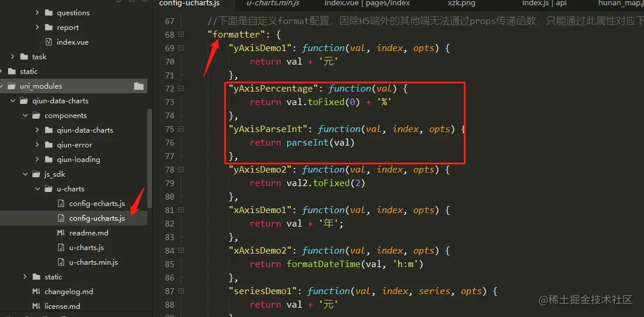Expand the task folder chevron
Viewport: 644px width, 317px height.
point(13,57)
